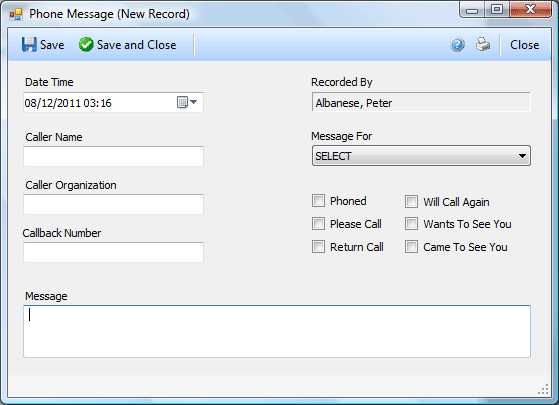This screenshot has height=405, width=559.
Task: Click the printer icon in the toolbar
Action: [483, 45]
